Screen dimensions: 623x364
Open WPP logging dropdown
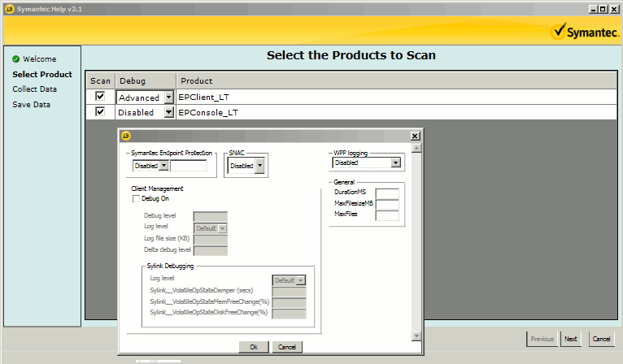[x=395, y=162]
